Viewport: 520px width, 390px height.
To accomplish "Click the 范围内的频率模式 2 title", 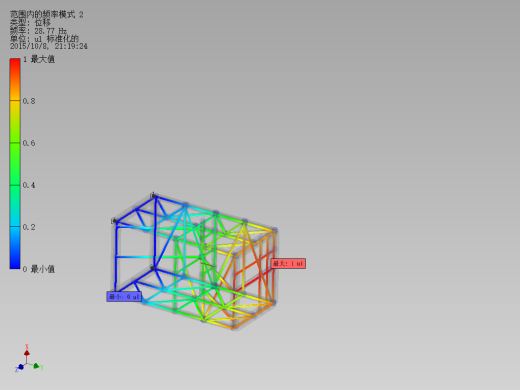I will (x=46, y=14).
